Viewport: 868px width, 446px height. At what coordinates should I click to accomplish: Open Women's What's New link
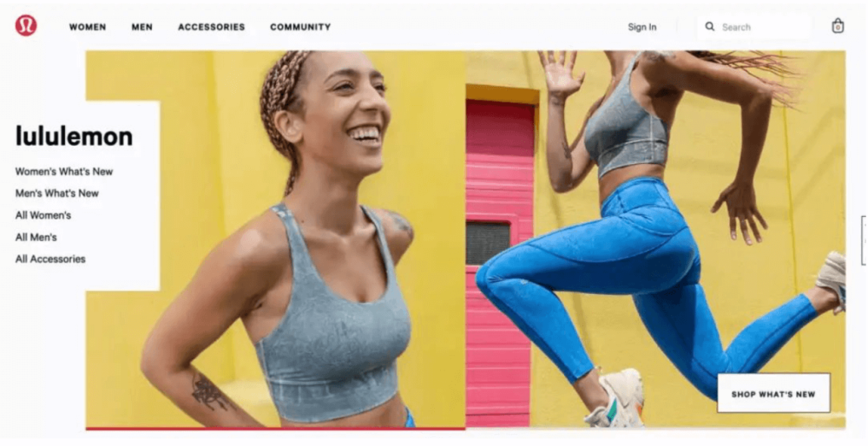pos(64,172)
